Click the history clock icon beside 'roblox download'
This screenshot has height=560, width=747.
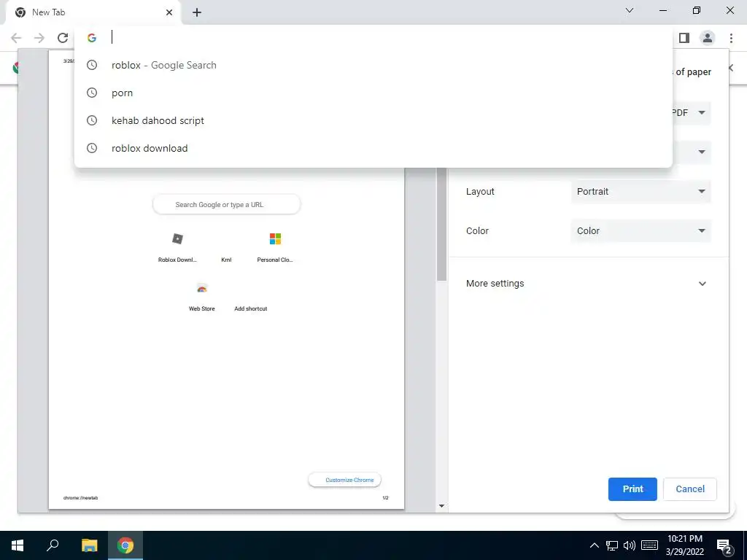[x=92, y=148]
